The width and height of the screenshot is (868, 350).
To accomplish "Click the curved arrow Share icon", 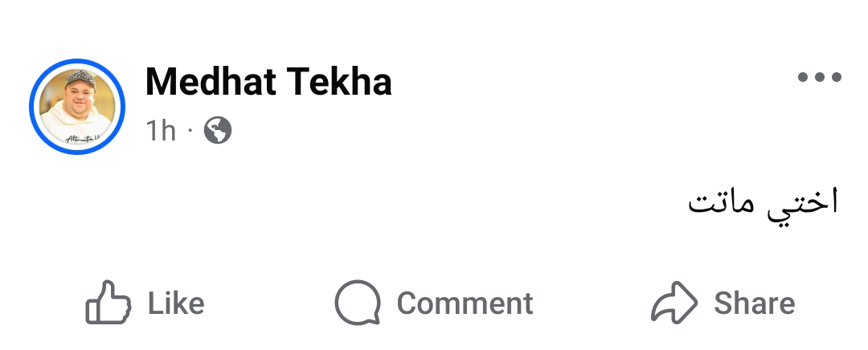I will (674, 303).
